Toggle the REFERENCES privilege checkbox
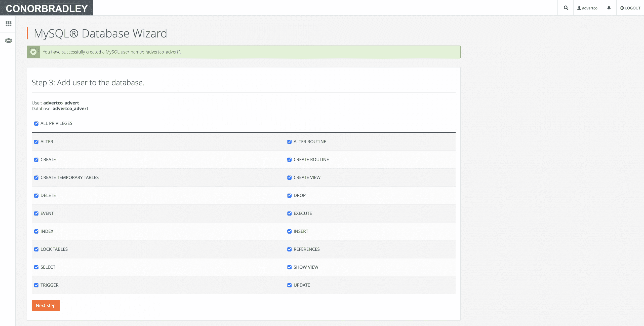The height and width of the screenshot is (326, 644). 290,249
